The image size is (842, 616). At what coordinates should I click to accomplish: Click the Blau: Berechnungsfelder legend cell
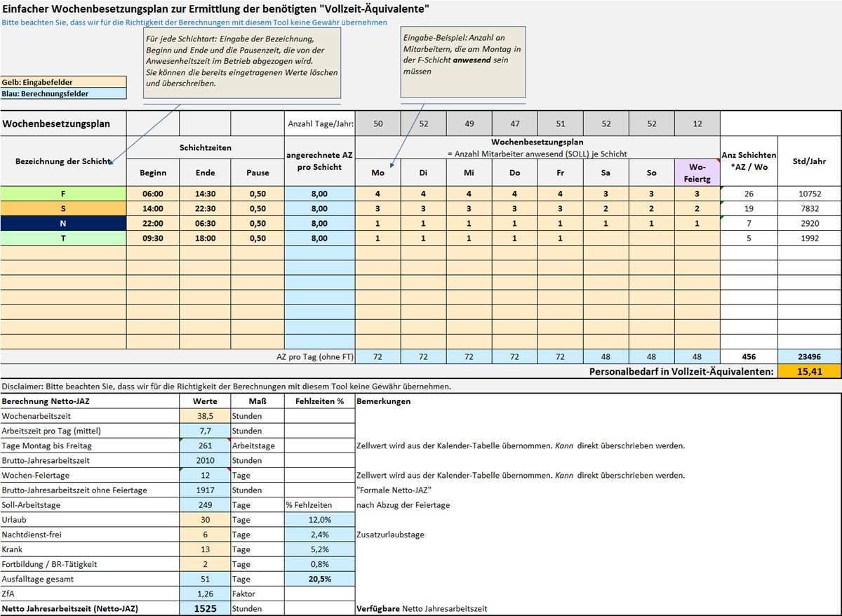click(x=64, y=93)
